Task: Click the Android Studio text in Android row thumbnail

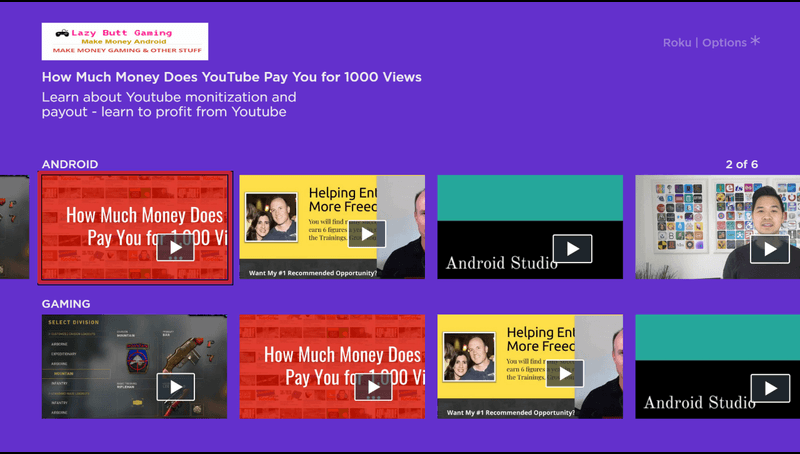Action: [x=502, y=263]
